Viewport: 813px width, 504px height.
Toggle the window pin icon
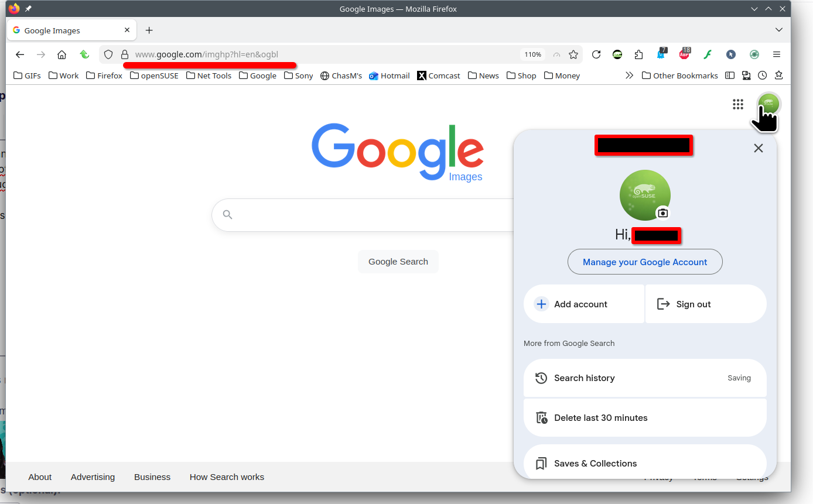pos(28,9)
